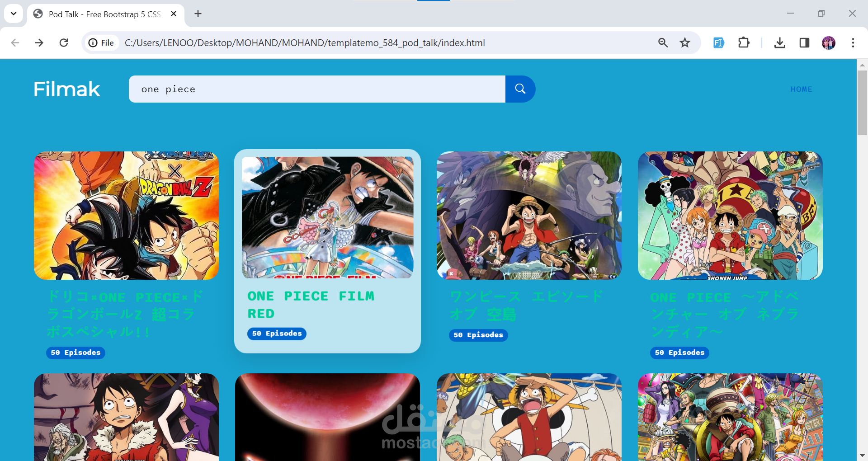Toggle the browser side panel icon
The height and width of the screenshot is (461, 868).
click(804, 43)
